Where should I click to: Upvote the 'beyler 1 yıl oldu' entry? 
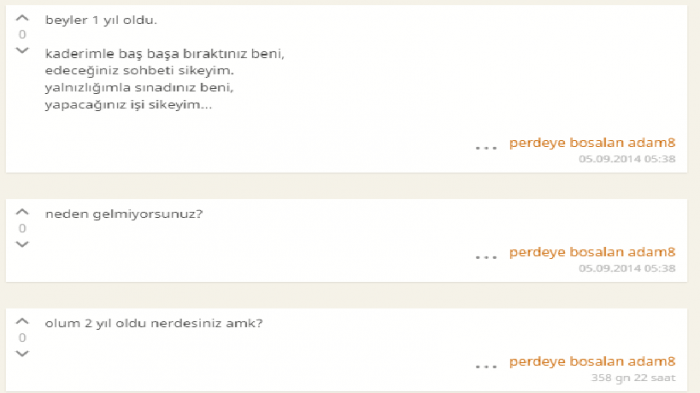(x=22, y=18)
